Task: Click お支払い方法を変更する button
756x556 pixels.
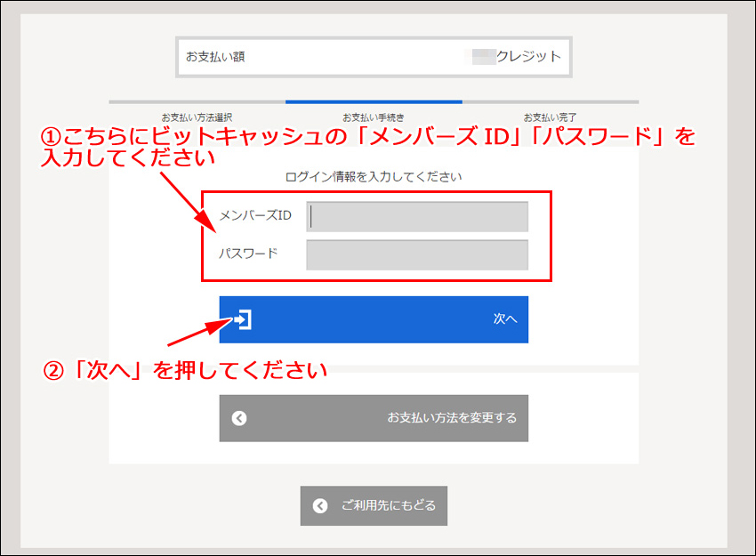Action: tap(374, 418)
